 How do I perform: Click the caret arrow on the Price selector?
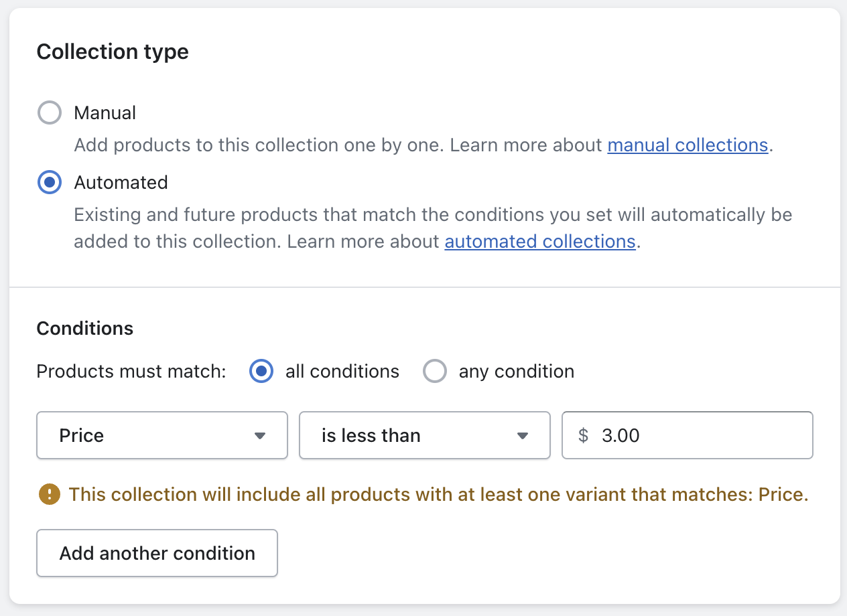[261, 436]
